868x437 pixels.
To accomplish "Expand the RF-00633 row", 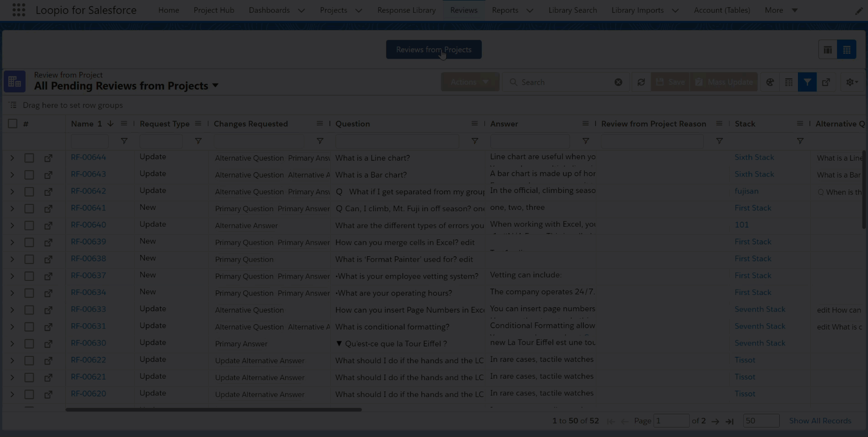I will [x=12, y=310].
